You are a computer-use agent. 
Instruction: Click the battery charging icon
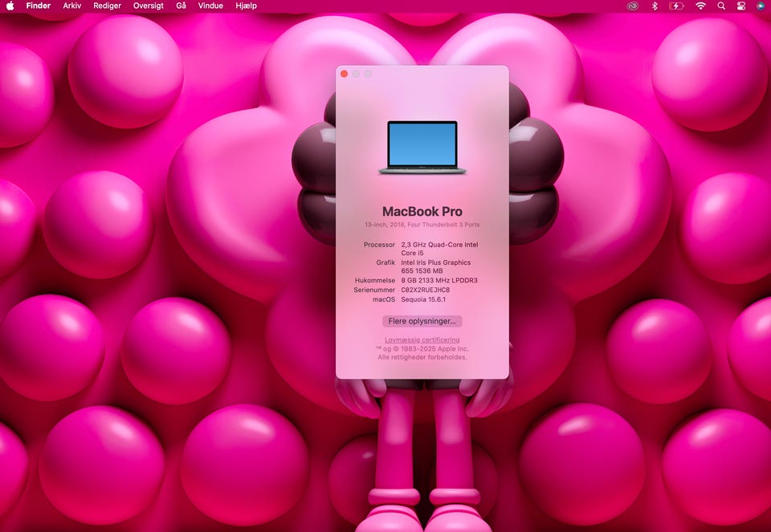676,6
